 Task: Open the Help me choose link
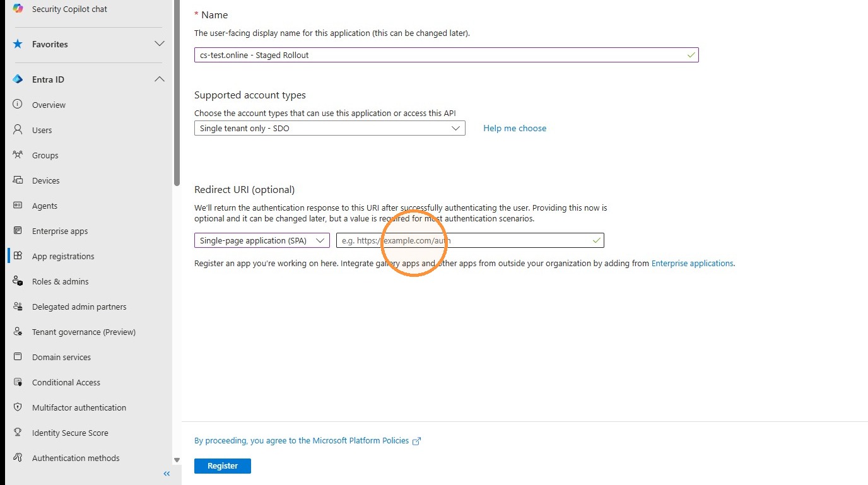515,129
